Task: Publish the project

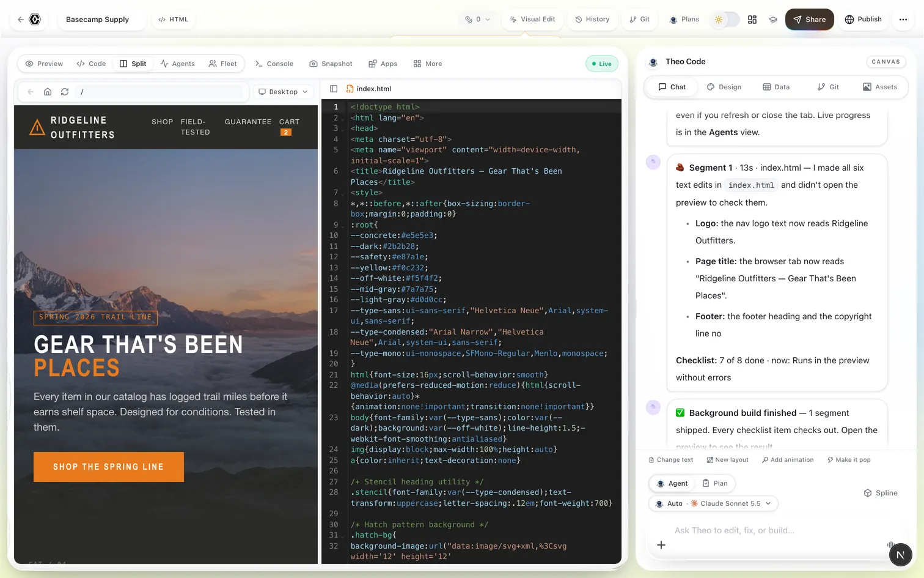Action: (x=863, y=20)
